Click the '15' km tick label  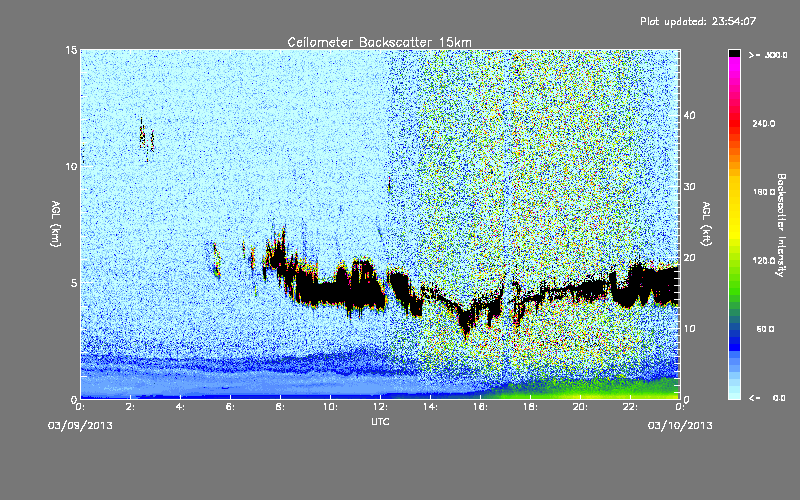(x=71, y=50)
